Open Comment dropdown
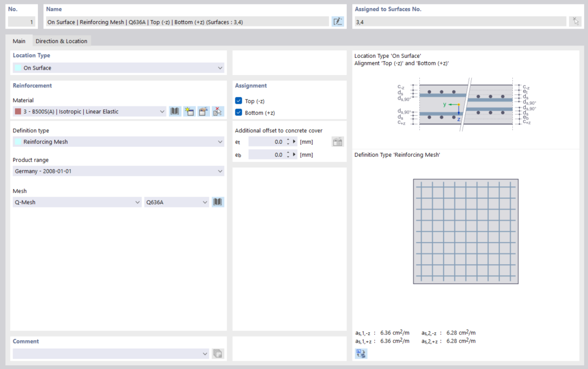 click(x=111, y=353)
